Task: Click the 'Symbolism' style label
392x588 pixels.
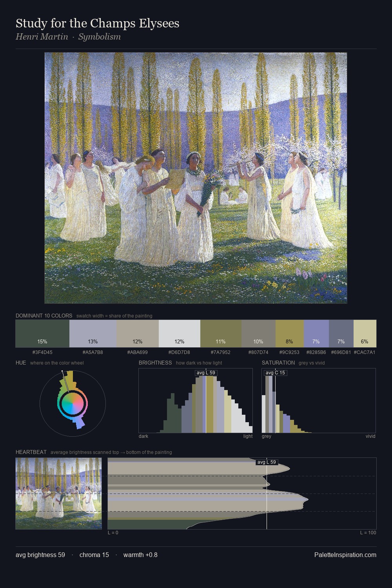Action: (100, 37)
